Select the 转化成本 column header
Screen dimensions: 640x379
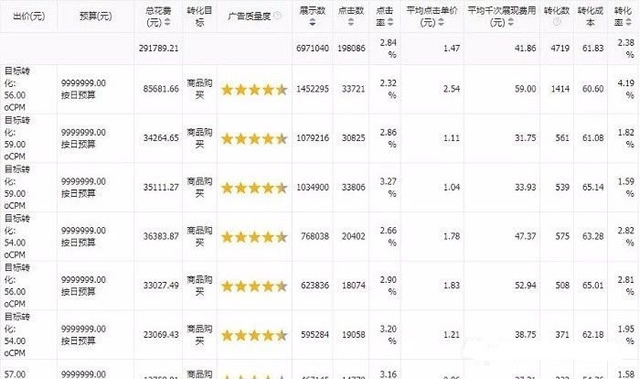point(590,16)
